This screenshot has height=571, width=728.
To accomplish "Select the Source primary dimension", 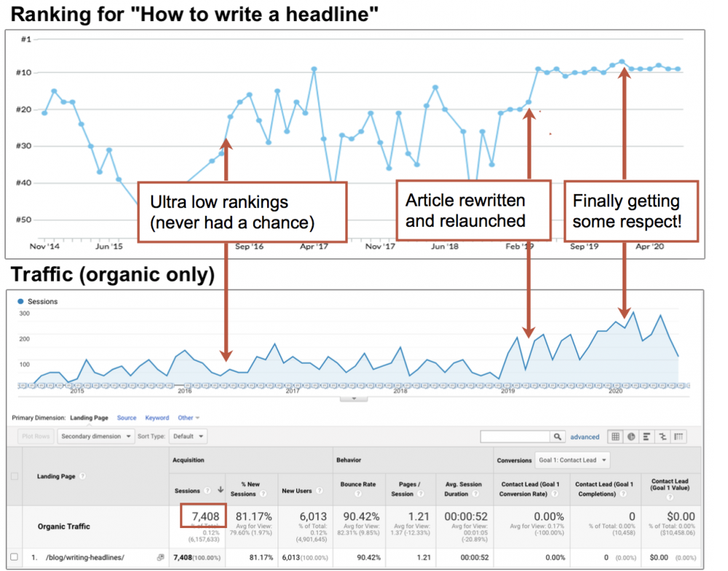I will (127, 418).
